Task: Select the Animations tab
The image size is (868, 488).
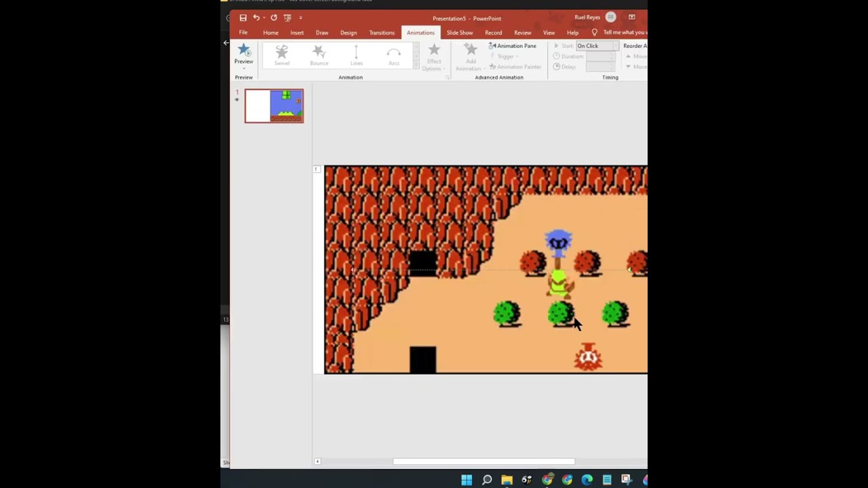Action: point(420,33)
